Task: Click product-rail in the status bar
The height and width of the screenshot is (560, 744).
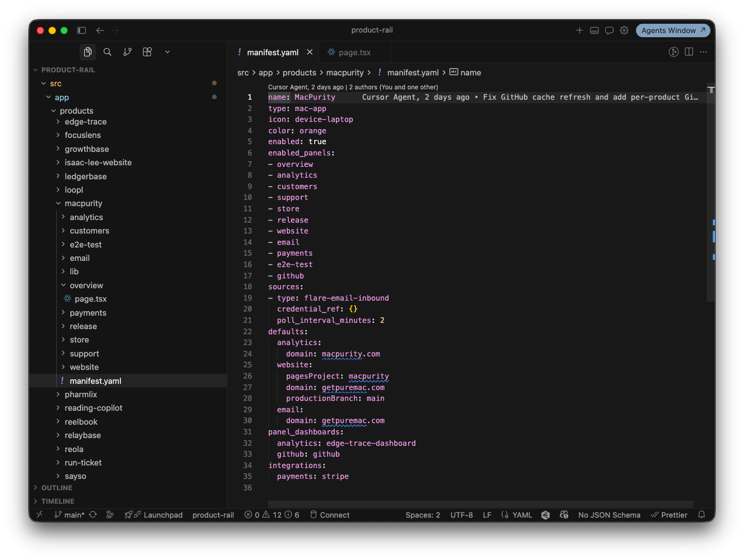Action: pyautogui.click(x=213, y=515)
